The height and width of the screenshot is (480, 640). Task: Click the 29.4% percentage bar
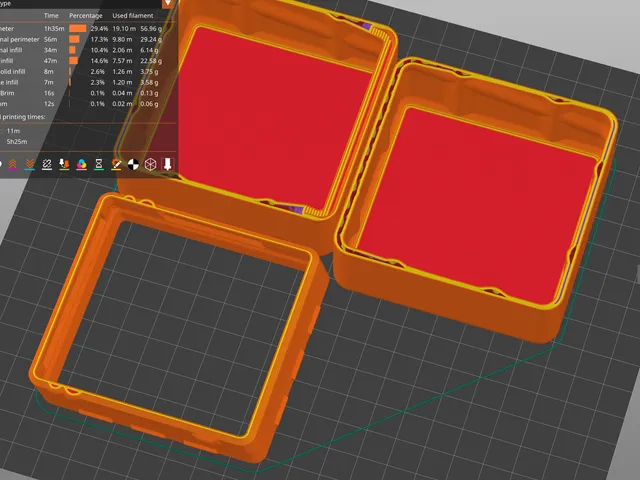[78, 29]
